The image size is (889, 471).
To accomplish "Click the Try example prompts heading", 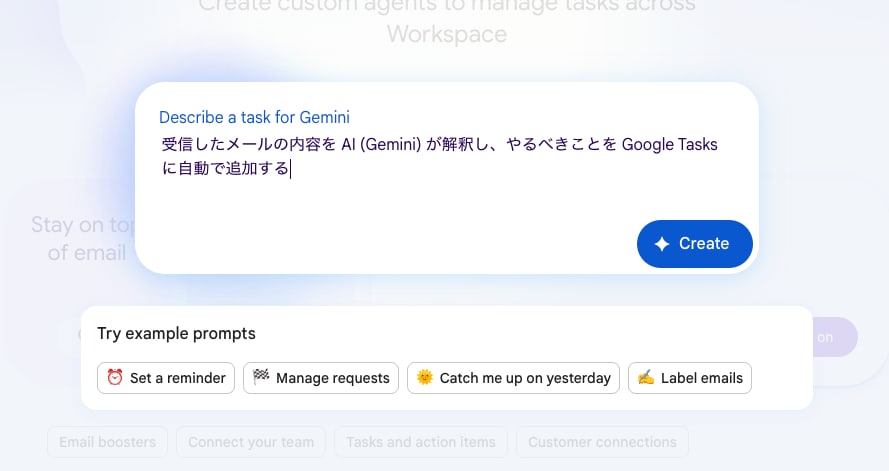I will tap(176, 333).
